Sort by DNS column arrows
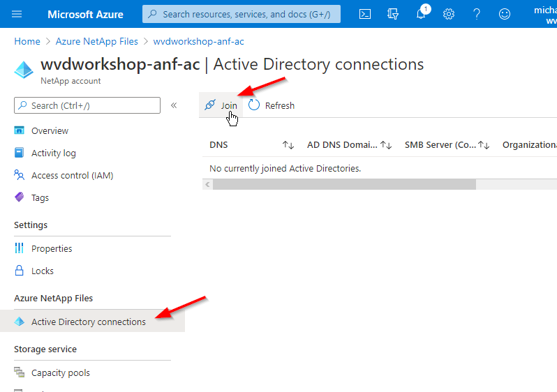 [288, 145]
